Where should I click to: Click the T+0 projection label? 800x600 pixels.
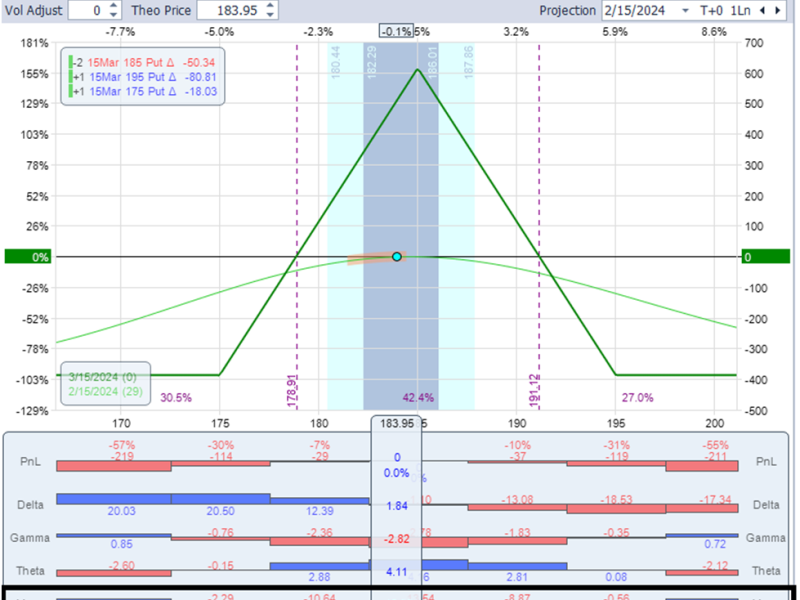pos(713,10)
